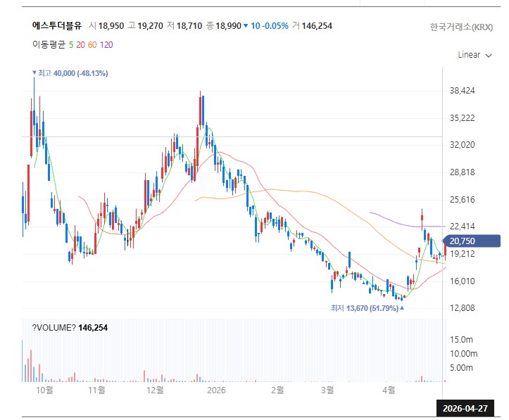Click the 10월 label on time axis
Viewport: 509px width, 420px height.
[x=44, y=390]
